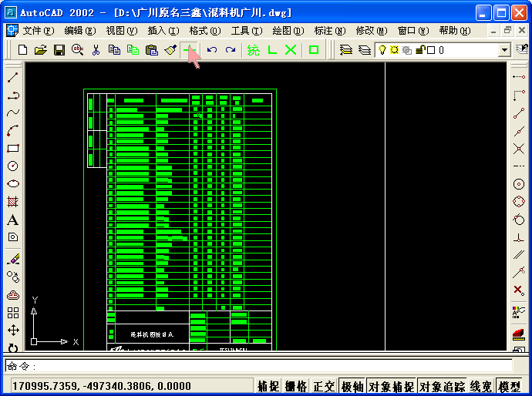Click the 模型 model space button
The image size is (532, 396).
509,386
